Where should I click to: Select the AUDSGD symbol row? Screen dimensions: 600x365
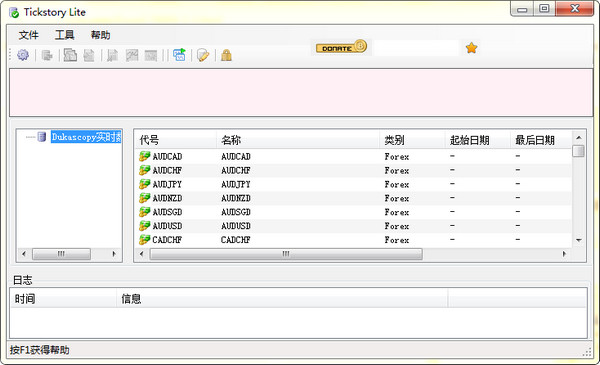pyautogui.click(x=354, y=212)
